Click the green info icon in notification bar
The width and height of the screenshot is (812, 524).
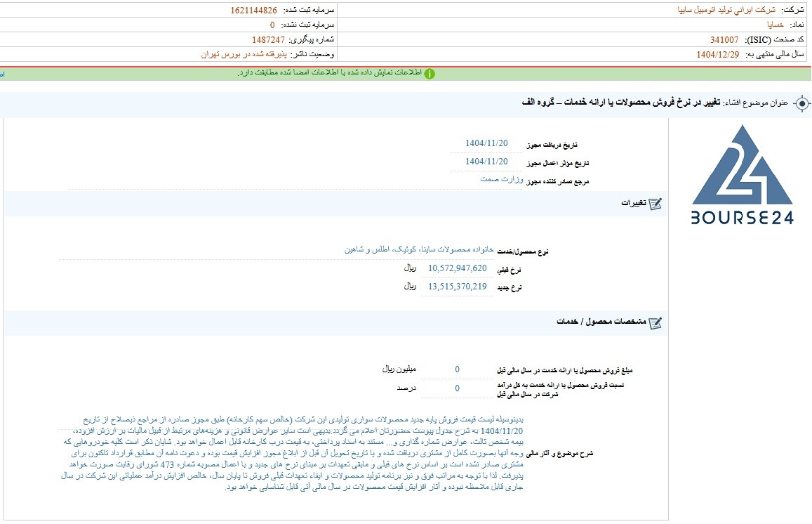click(x=430, y=74)
